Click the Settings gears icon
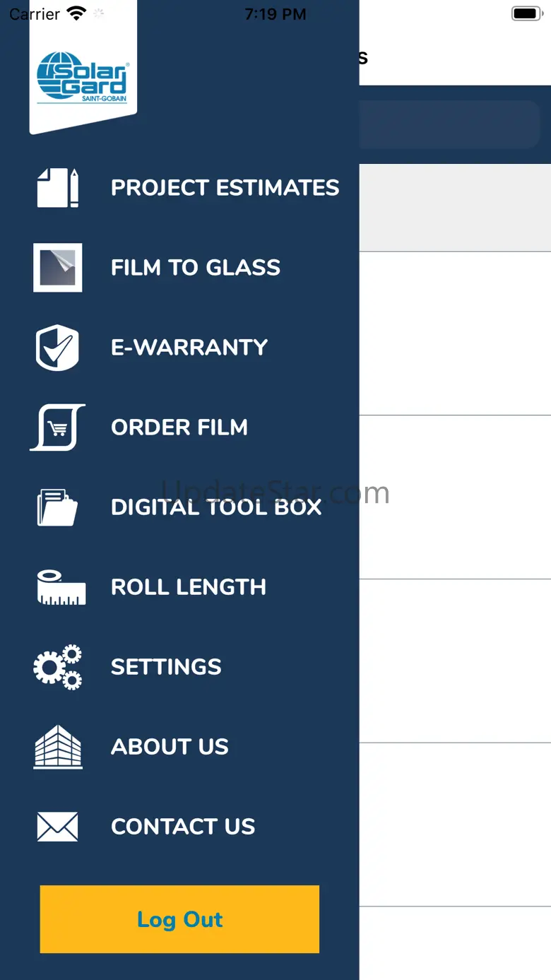This screenshot has width=551, height=980. pyautogui.click(x=58, y=667)
